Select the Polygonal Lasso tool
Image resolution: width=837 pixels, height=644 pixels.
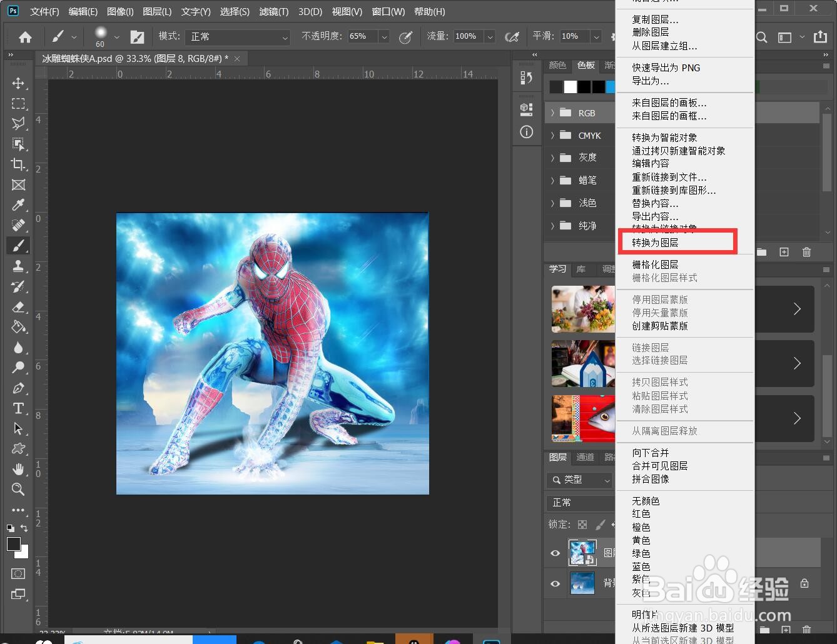pyautogui.click(x=18, y=123)
